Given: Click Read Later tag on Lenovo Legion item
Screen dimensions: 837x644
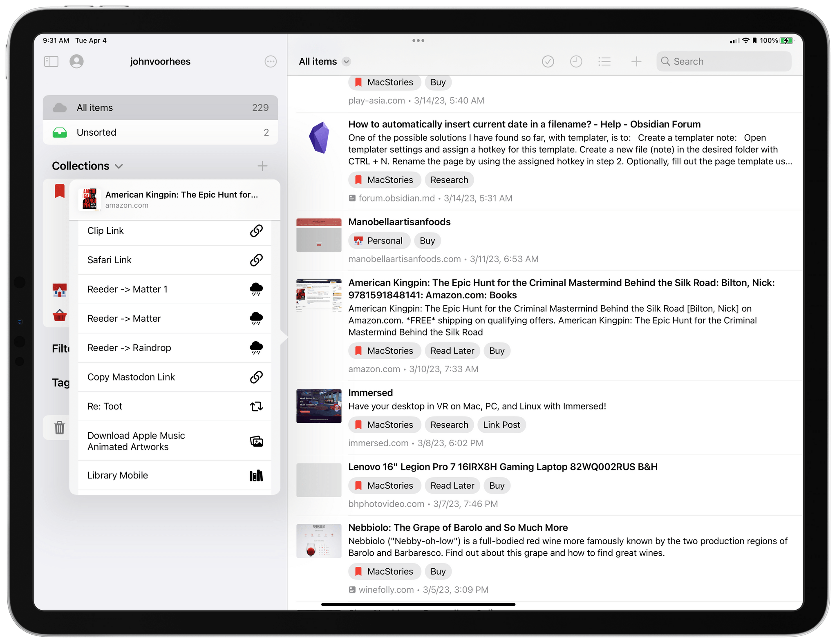Looking at the screenshot, I should pos(452,485).
